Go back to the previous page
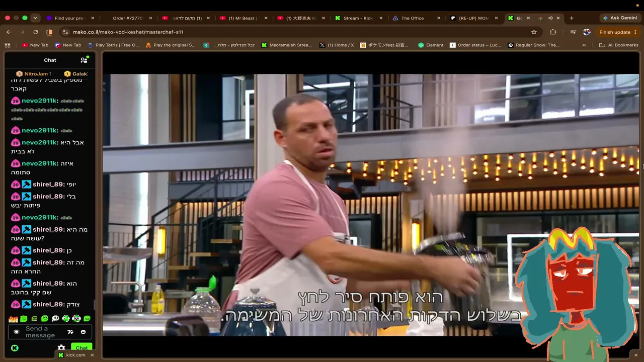Image resolution: width=644 pixels, height=362 pixels. (9, 32)
